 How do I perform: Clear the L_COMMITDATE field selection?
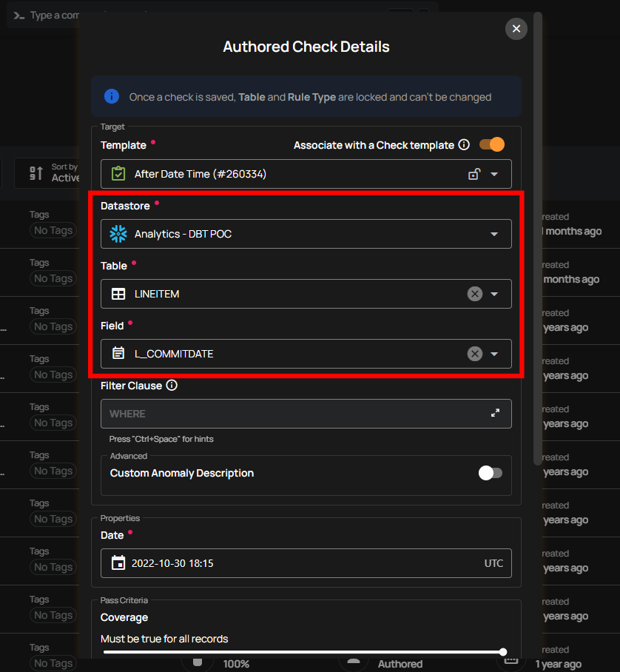475,354
